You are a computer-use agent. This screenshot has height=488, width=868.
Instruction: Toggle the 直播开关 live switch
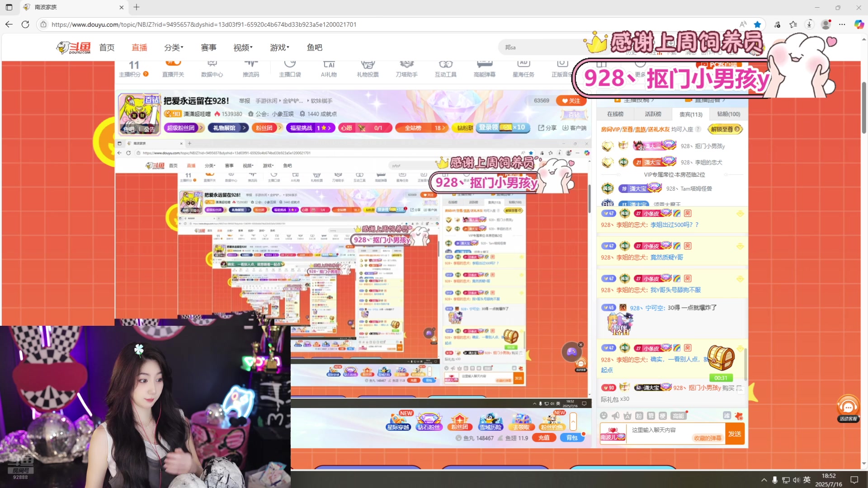pos(173,69)
